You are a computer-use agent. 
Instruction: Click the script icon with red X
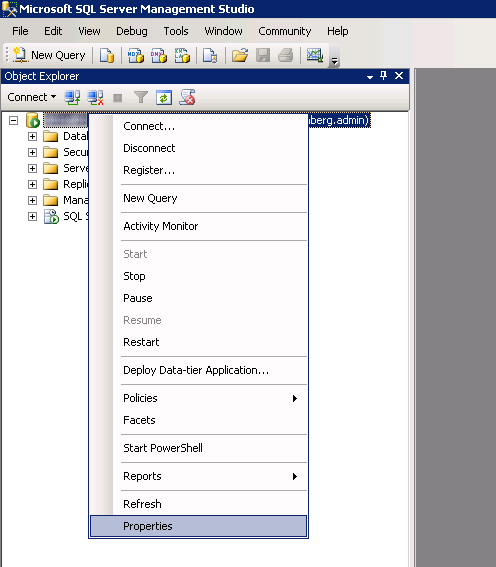coord(187,97)
